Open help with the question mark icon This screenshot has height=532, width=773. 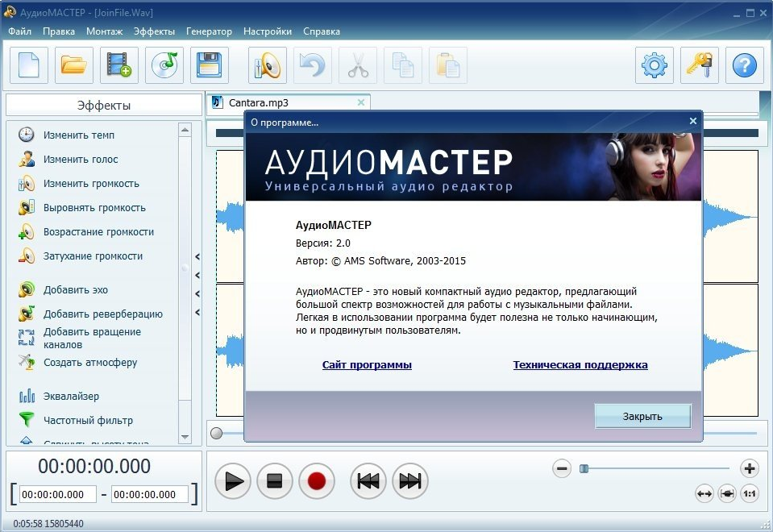click(x=744, y=65)
